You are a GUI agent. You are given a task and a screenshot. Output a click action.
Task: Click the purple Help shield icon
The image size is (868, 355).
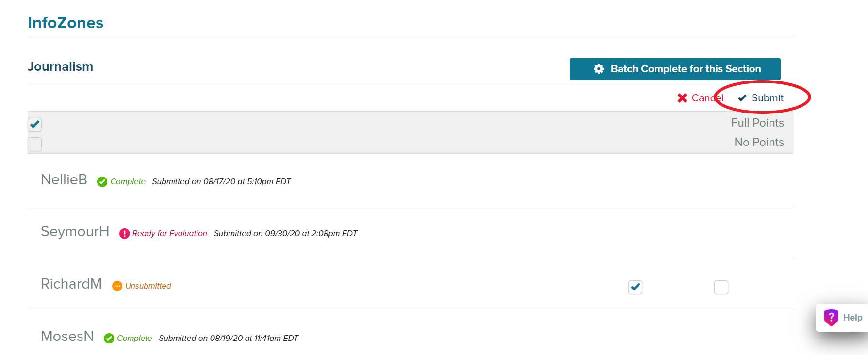pos(831,318)
